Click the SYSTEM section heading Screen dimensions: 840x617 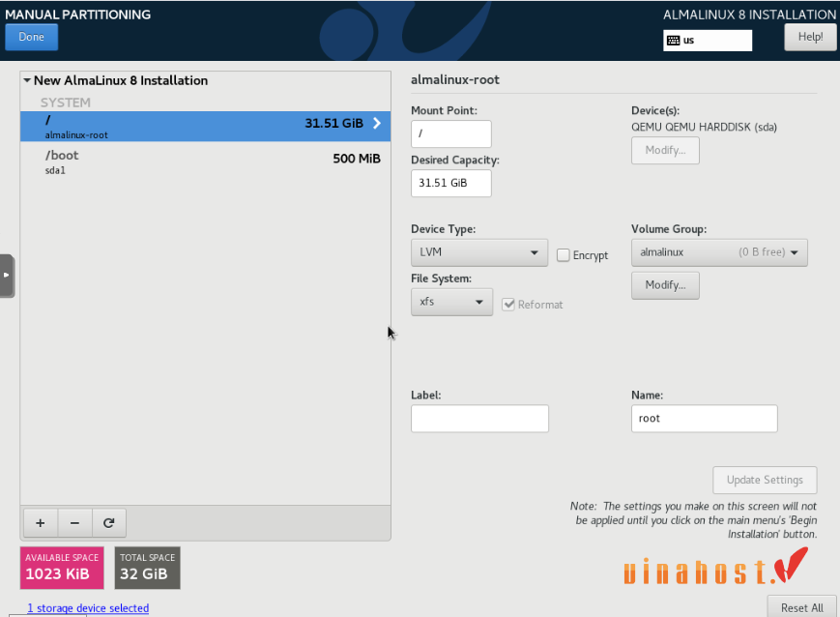(66, 103)
